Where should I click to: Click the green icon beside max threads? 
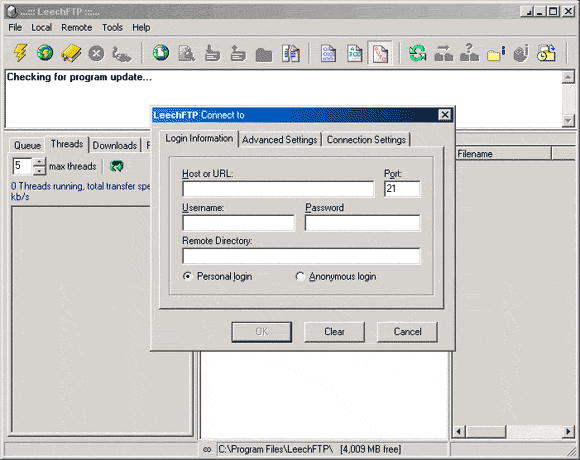(117, 166)
